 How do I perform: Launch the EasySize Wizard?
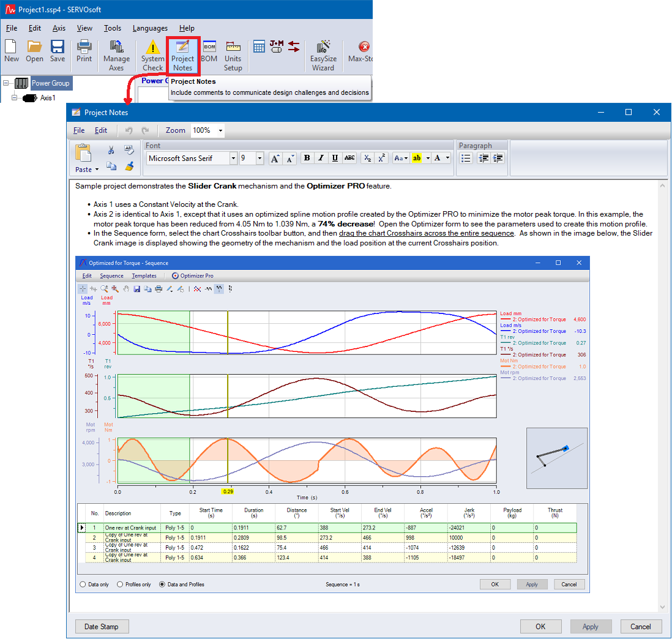pos(323,54)
